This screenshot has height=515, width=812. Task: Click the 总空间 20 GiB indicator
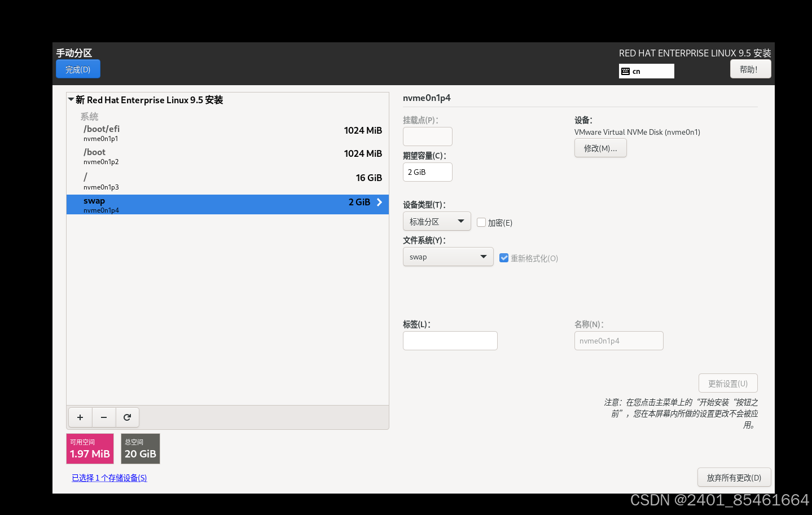(x=141, y=448)
